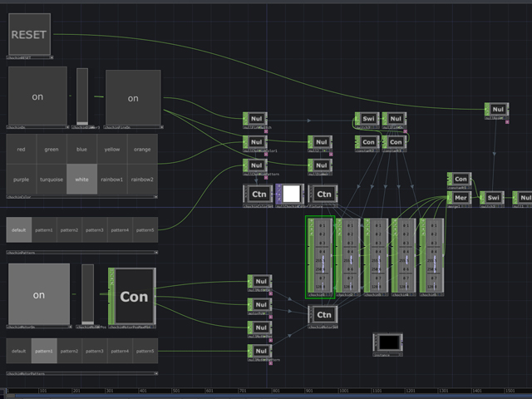Select the fixture Container node

(323, 194)
